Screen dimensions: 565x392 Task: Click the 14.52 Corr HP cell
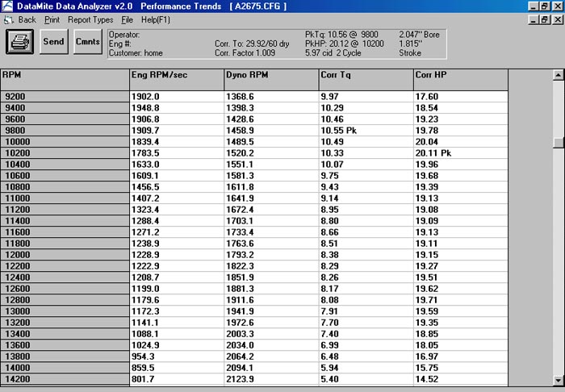[461, 379]
